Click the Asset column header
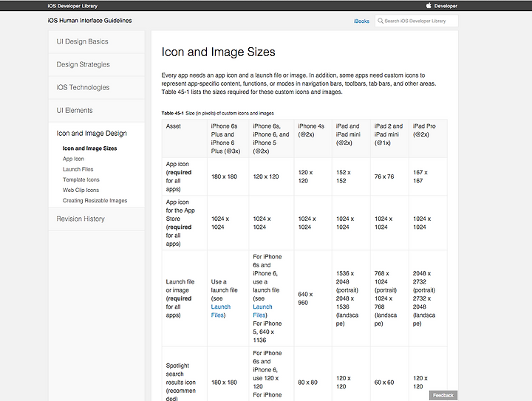Screen dimensions: 532x401 point(185,138)
